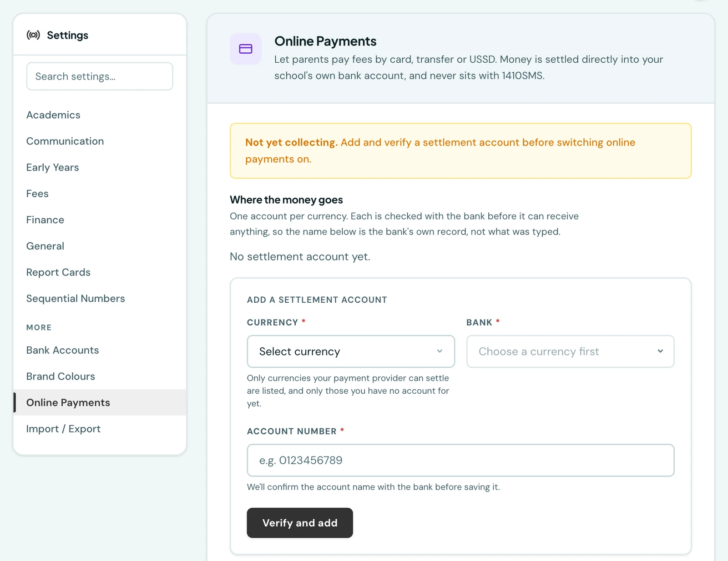Image resolution: width=728 pixels, height=561 pixels.
Task: Click the Verify and add button
Action: coord(300,523)
